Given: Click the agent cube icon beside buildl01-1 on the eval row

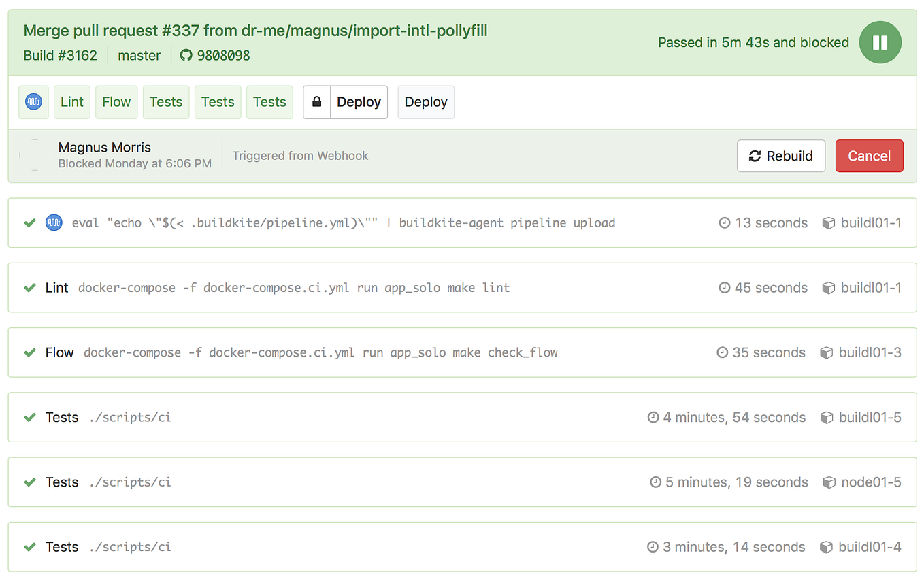Looking at the screenshot, I should [829, 222].
